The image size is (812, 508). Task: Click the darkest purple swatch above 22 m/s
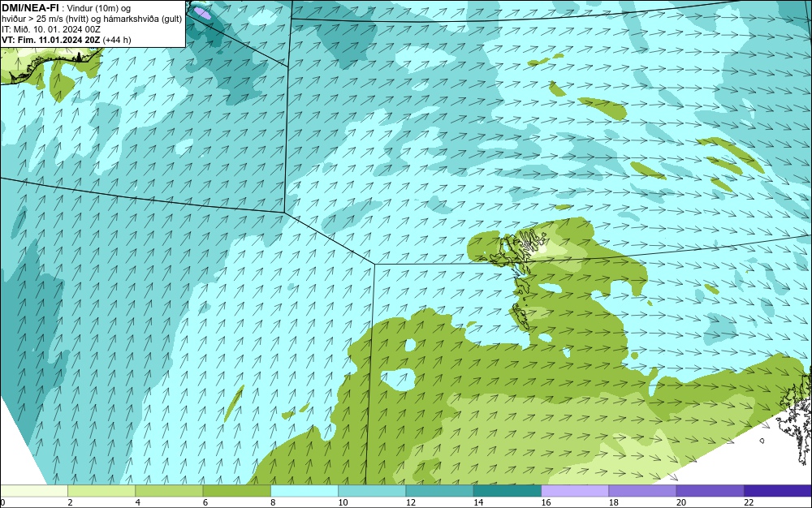(x=778, y=490)
